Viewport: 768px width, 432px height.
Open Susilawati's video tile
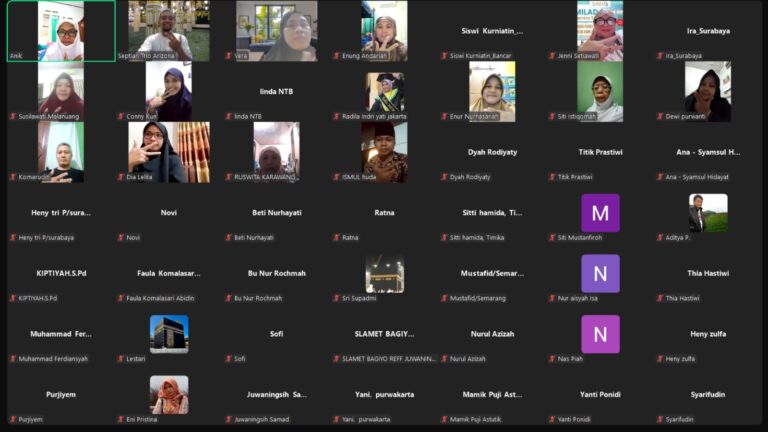pos(61,92)
